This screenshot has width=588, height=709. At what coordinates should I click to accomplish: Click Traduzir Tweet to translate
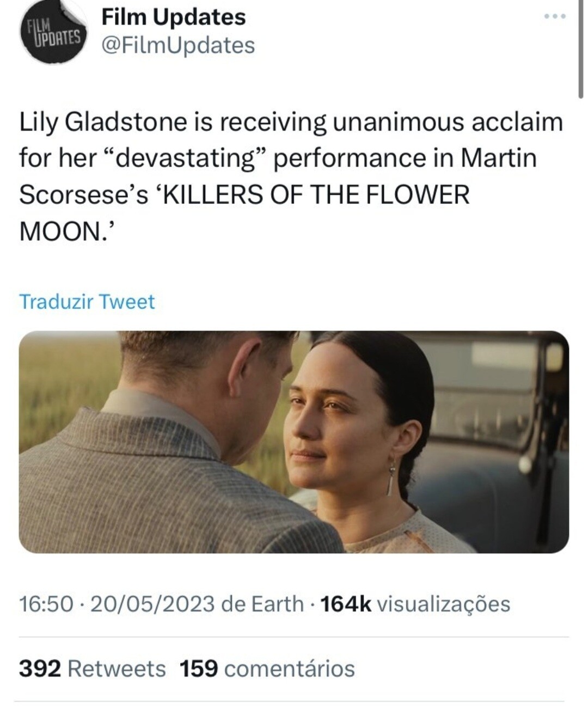click(87, 301)
